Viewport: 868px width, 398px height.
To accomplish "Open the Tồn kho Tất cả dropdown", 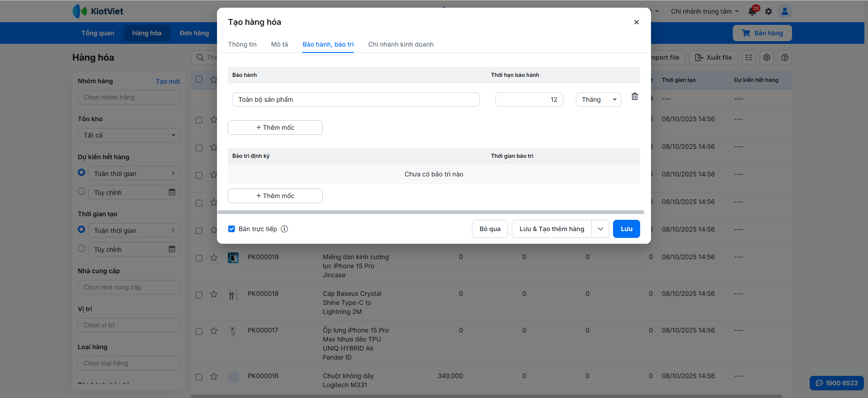I will pos(128,135).
